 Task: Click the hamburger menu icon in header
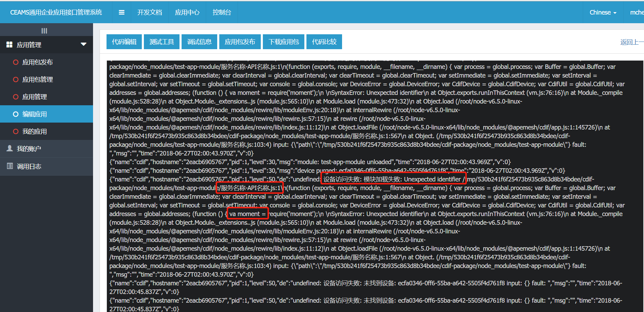[121, 12]
